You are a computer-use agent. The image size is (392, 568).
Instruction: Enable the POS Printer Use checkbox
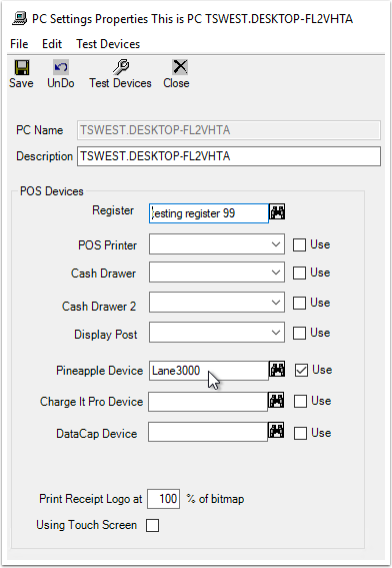tap(299, 245)
